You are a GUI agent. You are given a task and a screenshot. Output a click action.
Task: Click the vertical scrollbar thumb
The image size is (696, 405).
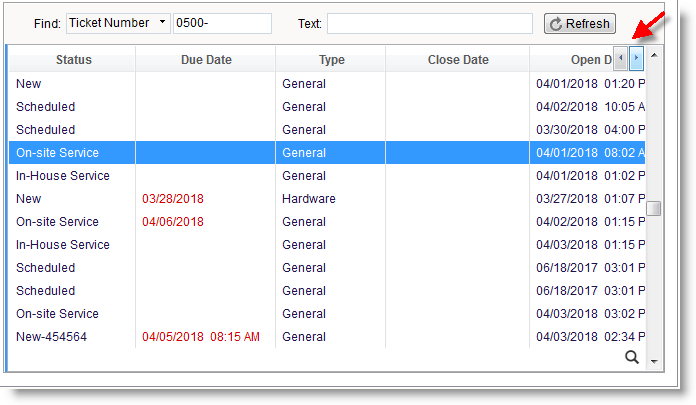tap(654, 208)
